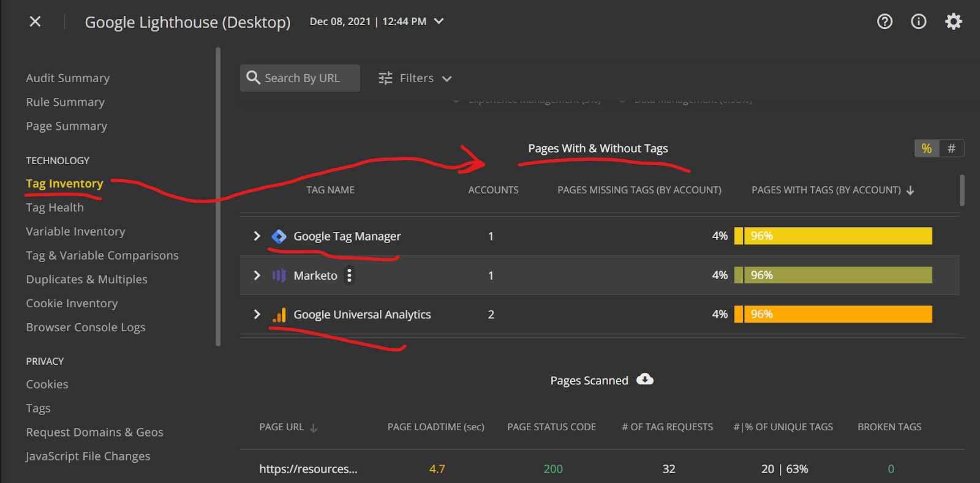
Task: Download the Pages Scanned cloud export
Action: (x=644, y=380)
